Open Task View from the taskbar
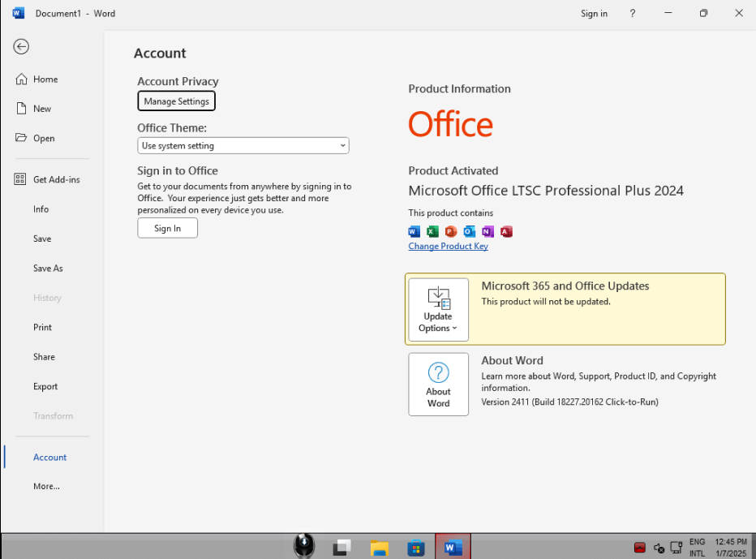This screenshot has height=559, width=756. pyautogui.click(x=341, y=548)
